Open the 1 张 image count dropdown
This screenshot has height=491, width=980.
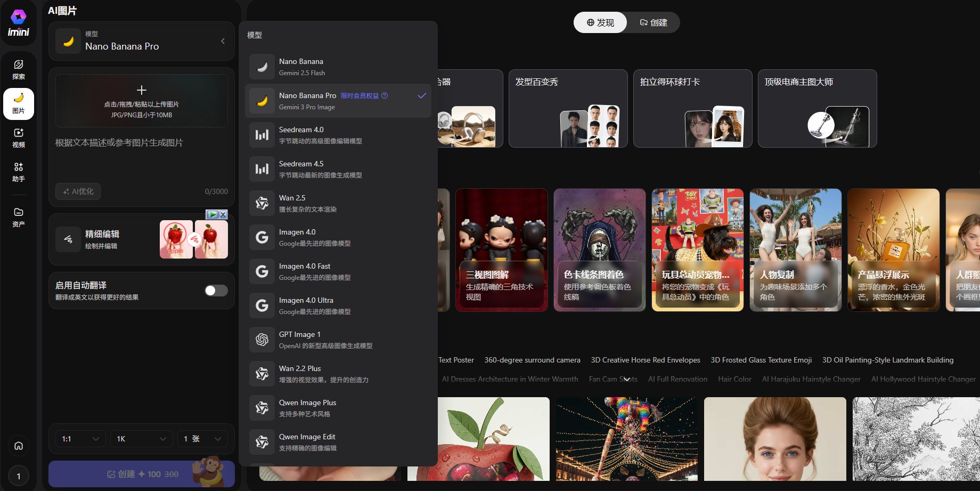coord(202,439)
